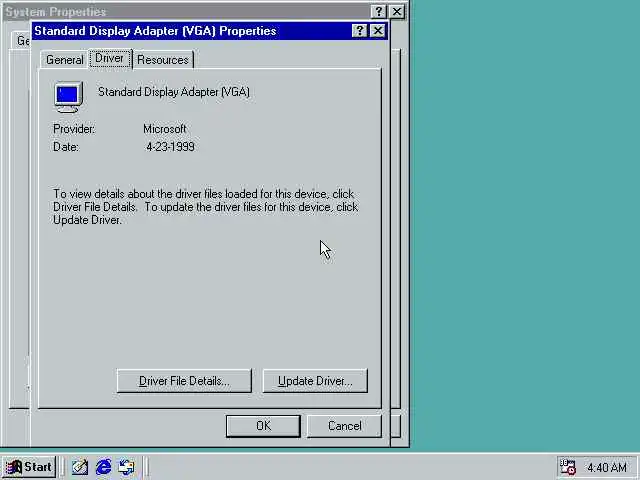Image resolution: width=640 pixels, height=480 pixels.
Task: Click the Task Scheduler tray icon
Action: (567, 467)
